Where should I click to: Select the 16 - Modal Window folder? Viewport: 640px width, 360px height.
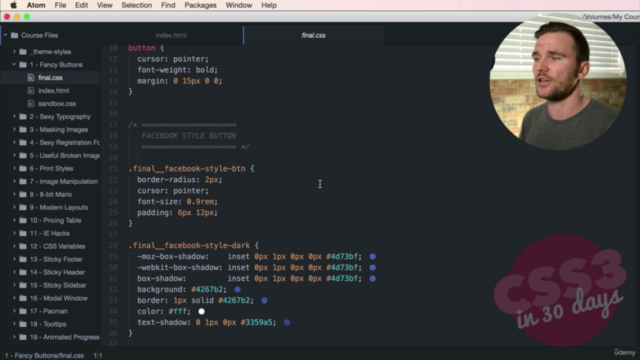(58, 298)
